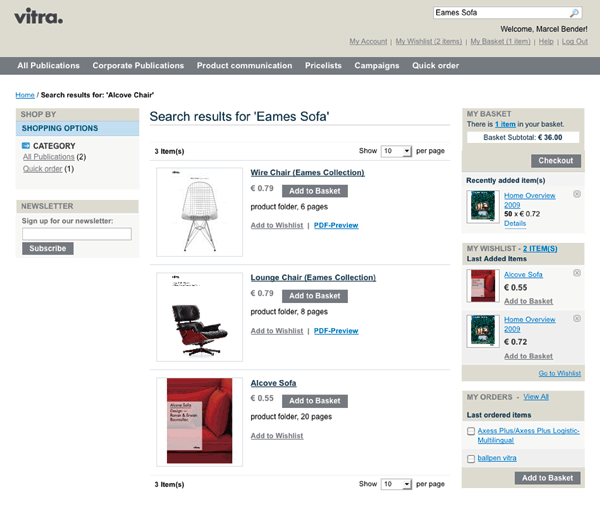Add Alcove Sofa result to basket
Image resolution: width=600 pixels, height=507 pixels.
click(x=315, y=400)
